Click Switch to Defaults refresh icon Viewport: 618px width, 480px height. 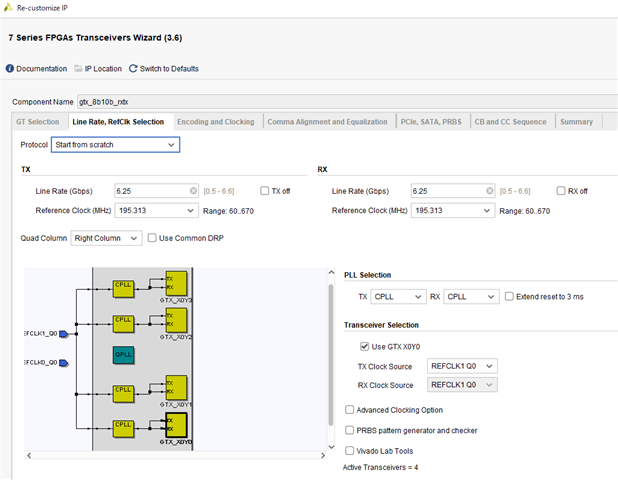133,69
